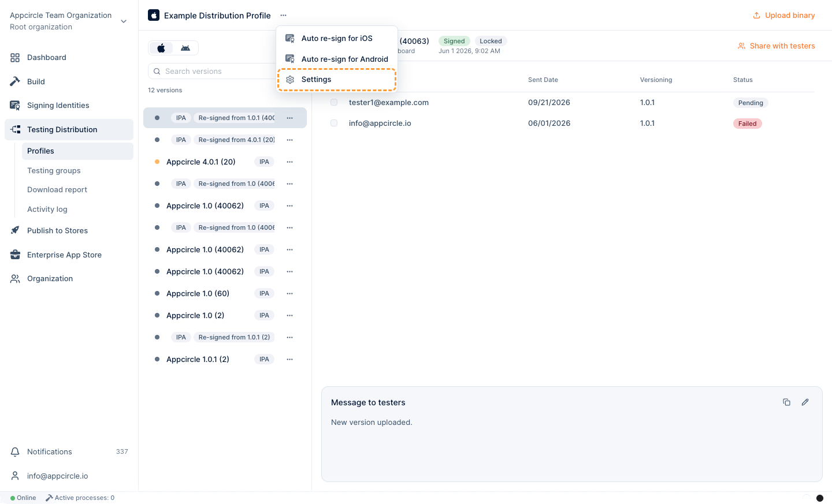Screen dimensions: 832x504
Task: Click the Versioning column header
Action: click(656, 80)
